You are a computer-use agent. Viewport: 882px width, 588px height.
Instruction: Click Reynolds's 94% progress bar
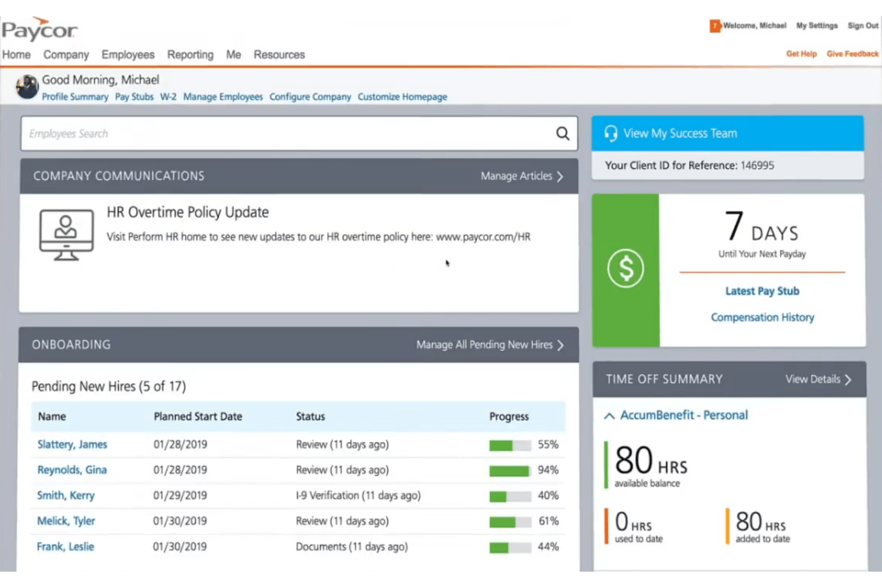510,471
